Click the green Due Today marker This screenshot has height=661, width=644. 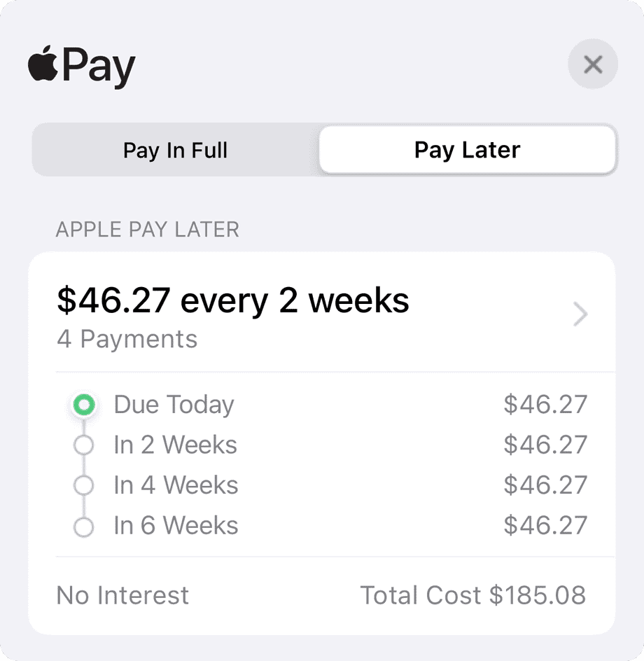84,404
